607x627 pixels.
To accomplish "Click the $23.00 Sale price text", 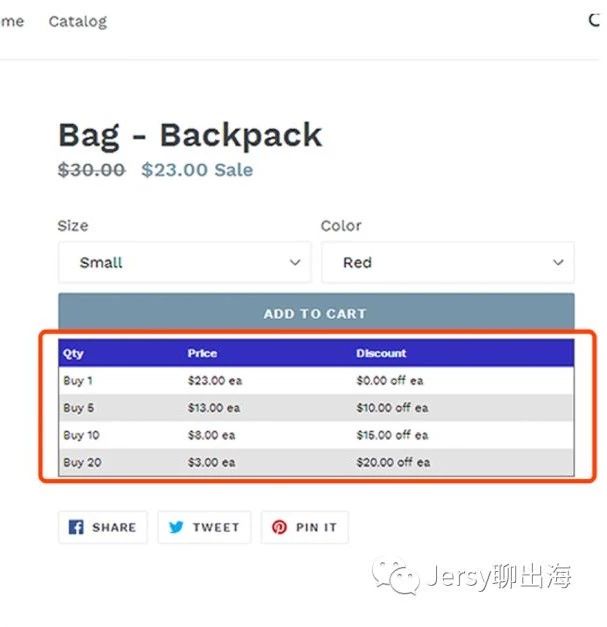I will coord(197,170).
